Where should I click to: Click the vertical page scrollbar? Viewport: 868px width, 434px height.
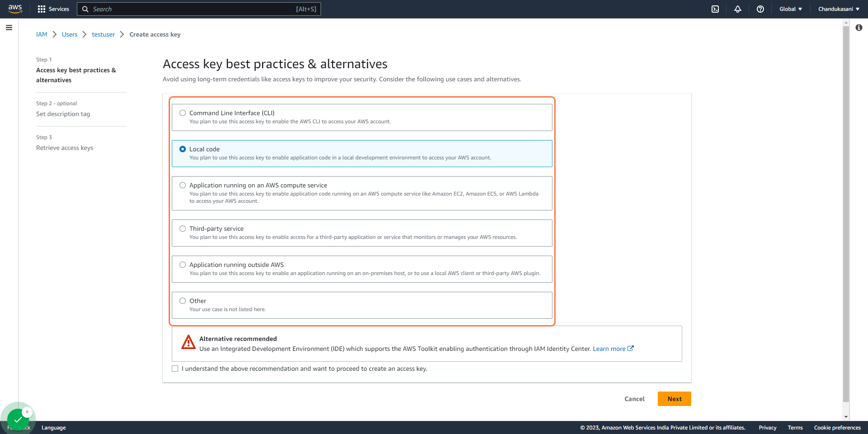[x=846, y=215]
